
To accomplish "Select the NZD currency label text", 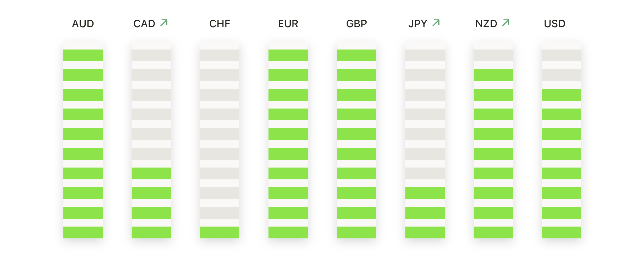I will [x=486, y=24].
